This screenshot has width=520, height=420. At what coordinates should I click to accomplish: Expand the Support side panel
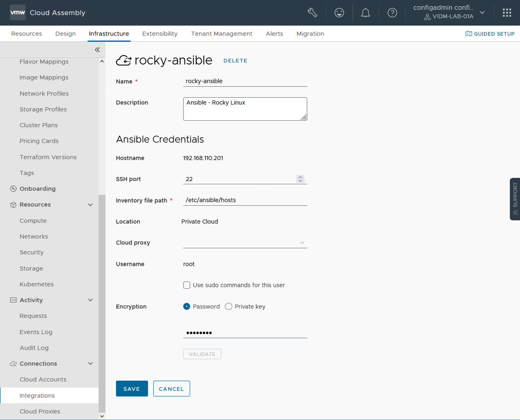pos(515,199)
